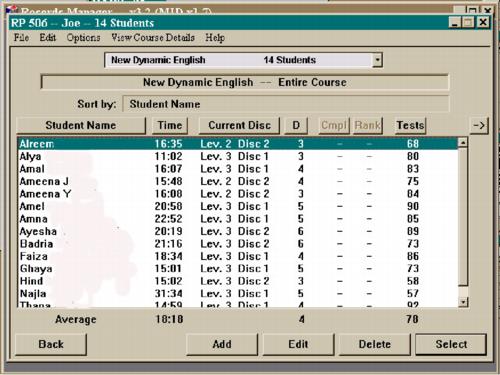Click the list scroll down arrow
The height and width of the screenshot is (375, 500).
[x=463, y=302]
